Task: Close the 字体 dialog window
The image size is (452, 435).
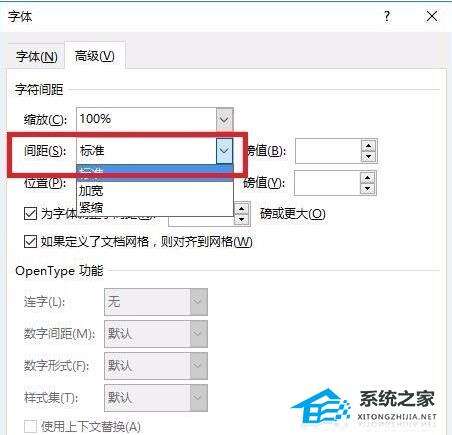Action: pos(432,16)
